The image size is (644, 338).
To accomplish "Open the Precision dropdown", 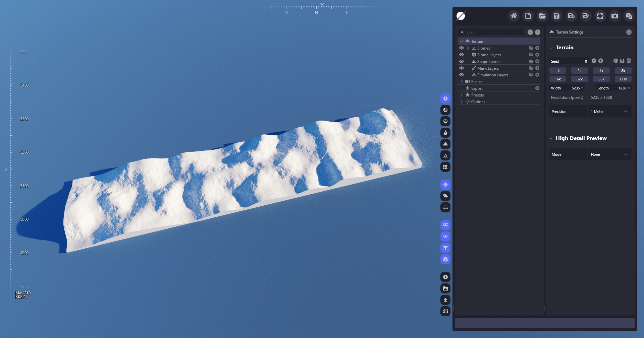I will pos(609,112).
